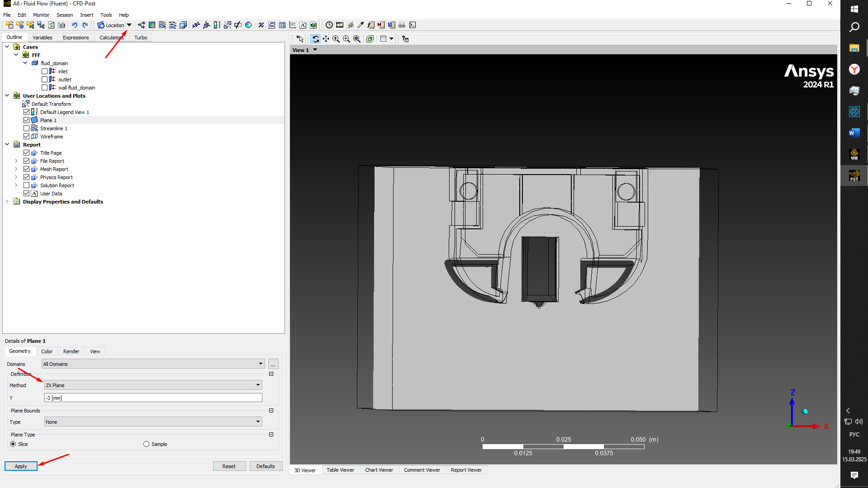
Task: Activate the Zoom Box tool
Action: tap(346, 39)
